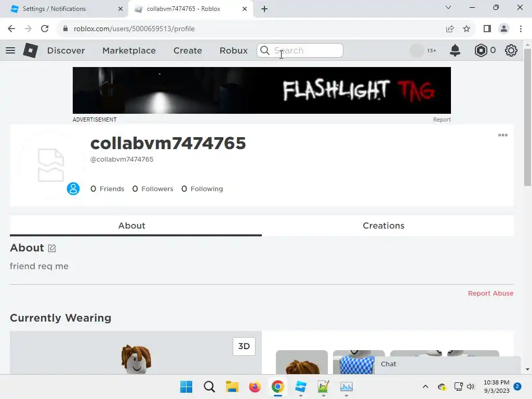
Task: Report the advertisement
Action: point(442,119)
